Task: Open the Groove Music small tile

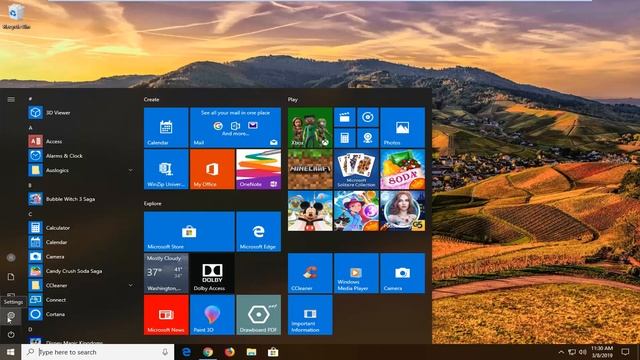Action: point(368,118)
